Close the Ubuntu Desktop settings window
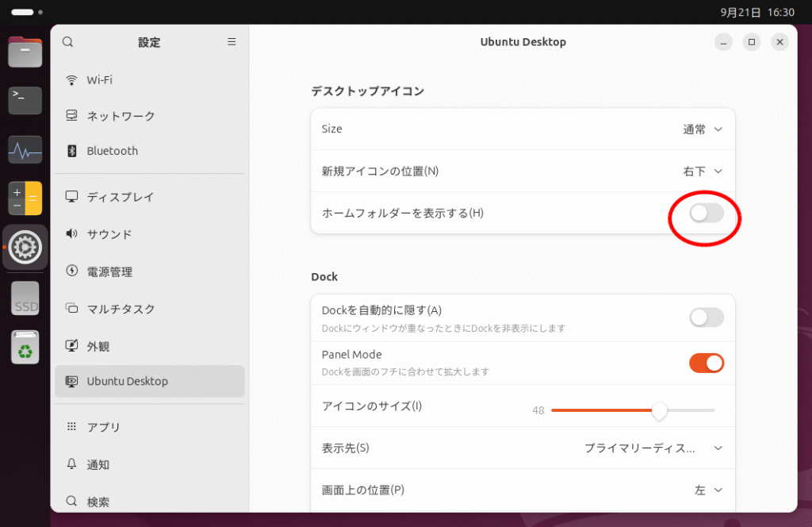The image size is (812, 527). tap(780, 42)
